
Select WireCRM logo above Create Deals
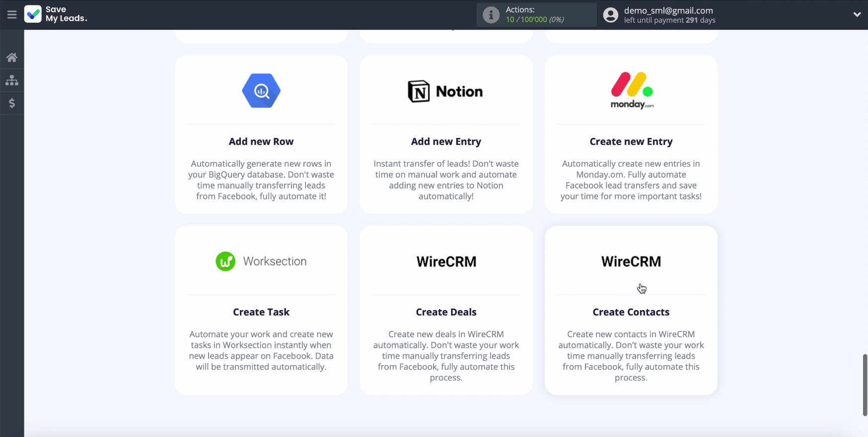point(446,261)
